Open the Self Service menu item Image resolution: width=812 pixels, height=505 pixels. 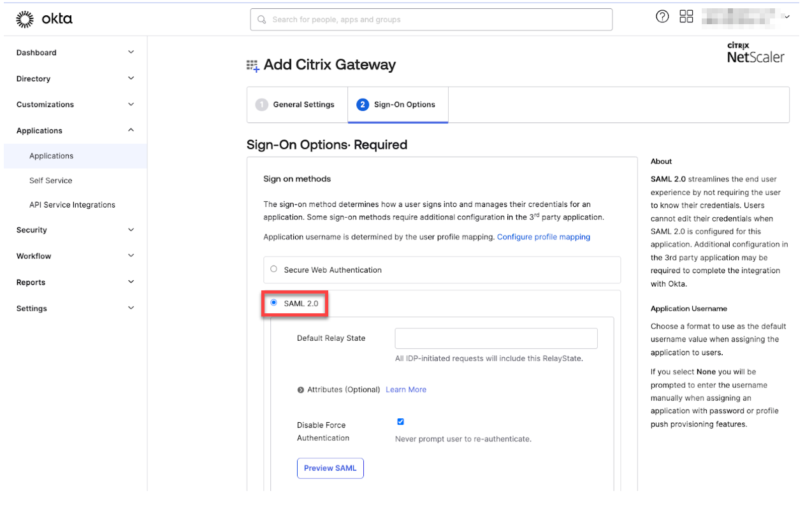point(51,180)
